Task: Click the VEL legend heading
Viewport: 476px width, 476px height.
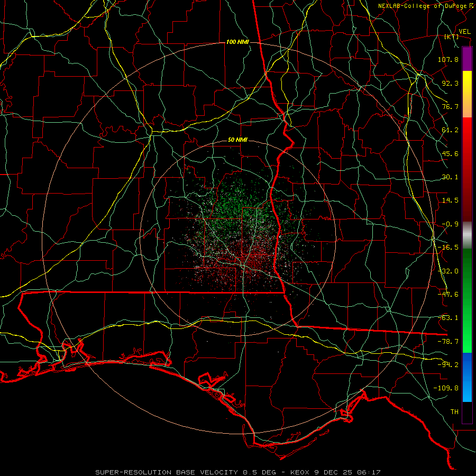Action: pyautogui.click(x=464, y=32)
